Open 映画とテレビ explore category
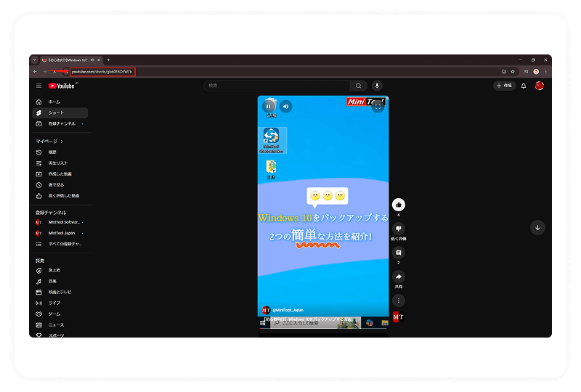The width and height of the screenshot is (581, 392). [x=60, y=292]
